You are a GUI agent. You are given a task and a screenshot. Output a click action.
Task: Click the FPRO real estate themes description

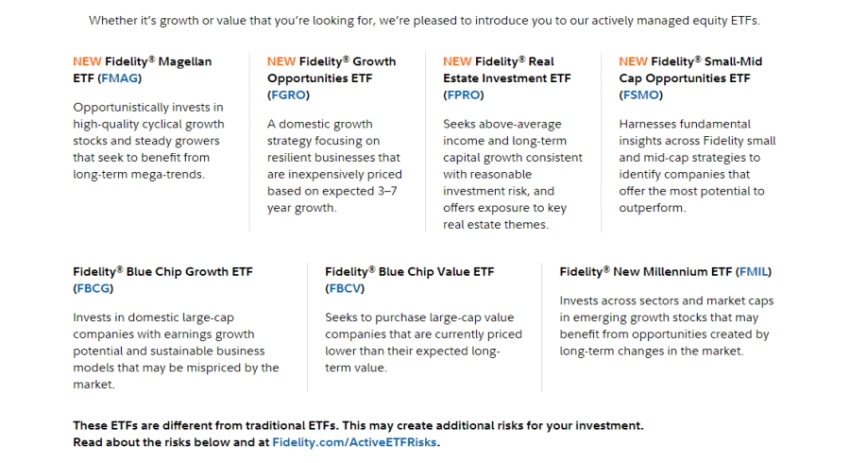tap(512, 174)
